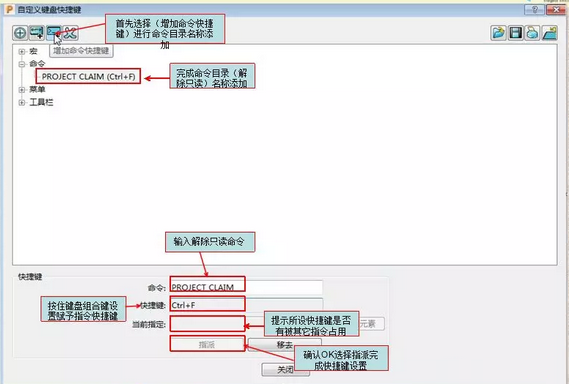Click the 指派 assign button
This screenshot has height=384, width=569.
207,344
